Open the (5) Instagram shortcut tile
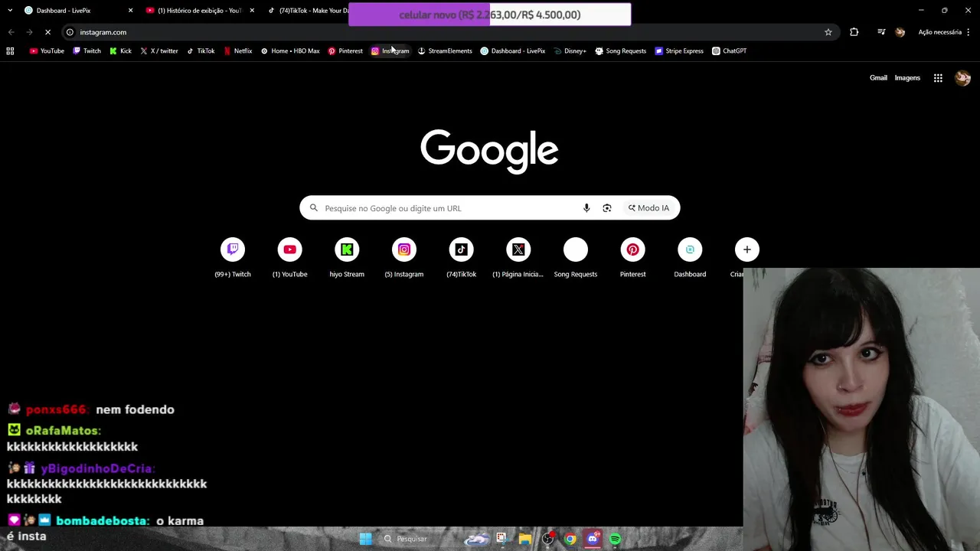980x551 pixels. click(x=404, y=258)
